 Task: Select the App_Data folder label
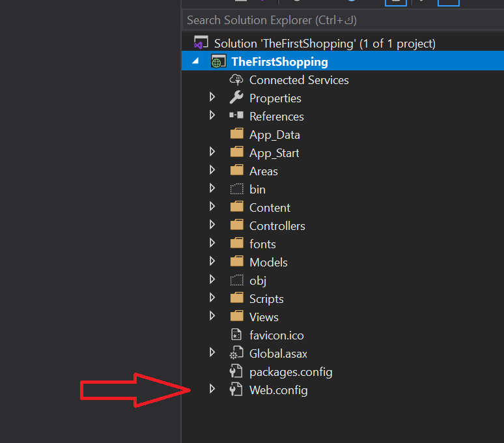pos(275,135)
